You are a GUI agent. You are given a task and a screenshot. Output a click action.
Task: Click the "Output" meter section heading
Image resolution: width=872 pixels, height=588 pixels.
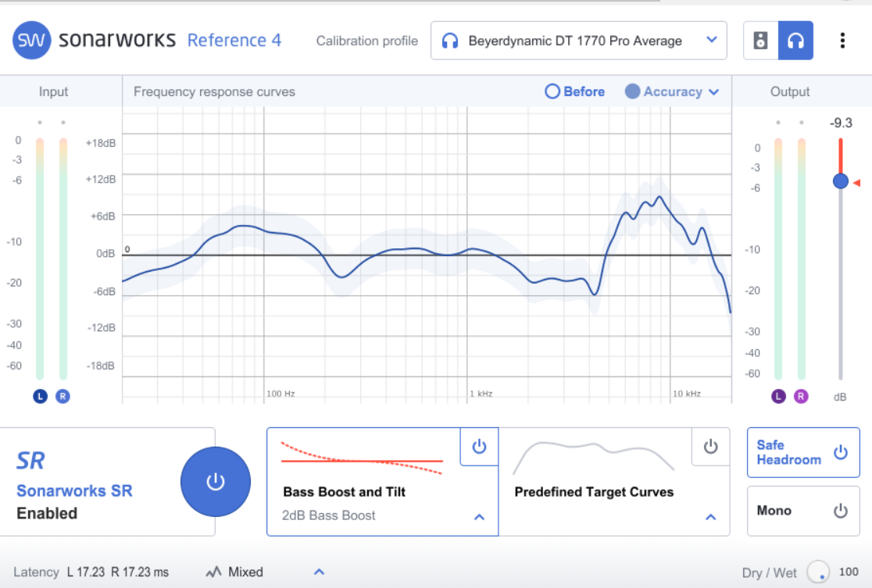click(x=790, y=91)
